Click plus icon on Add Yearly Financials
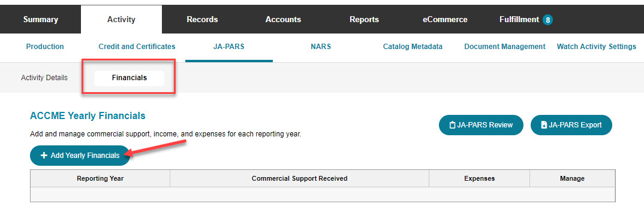 [44, 156]
